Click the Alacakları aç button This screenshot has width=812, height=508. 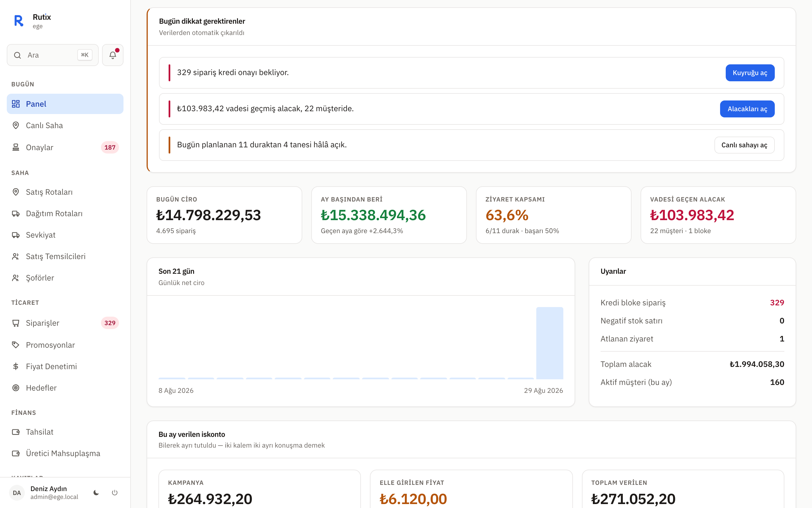click(x=747, y=109)
